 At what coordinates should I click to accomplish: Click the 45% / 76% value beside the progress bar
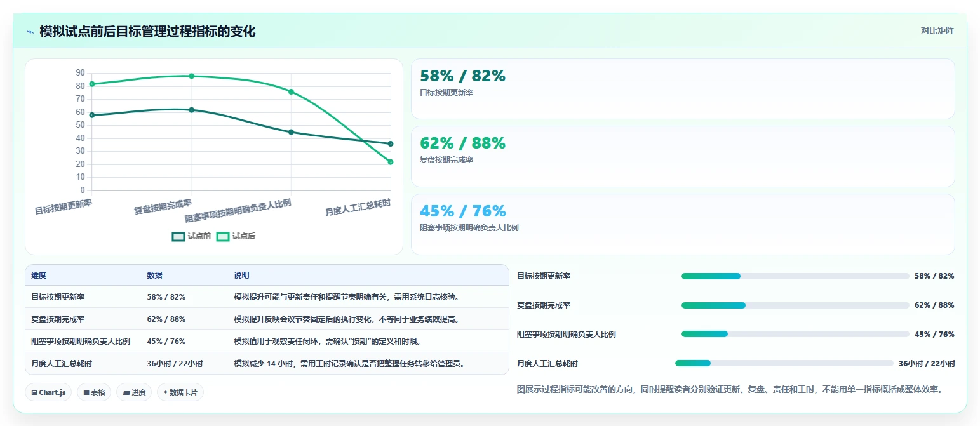click(934, 334)
